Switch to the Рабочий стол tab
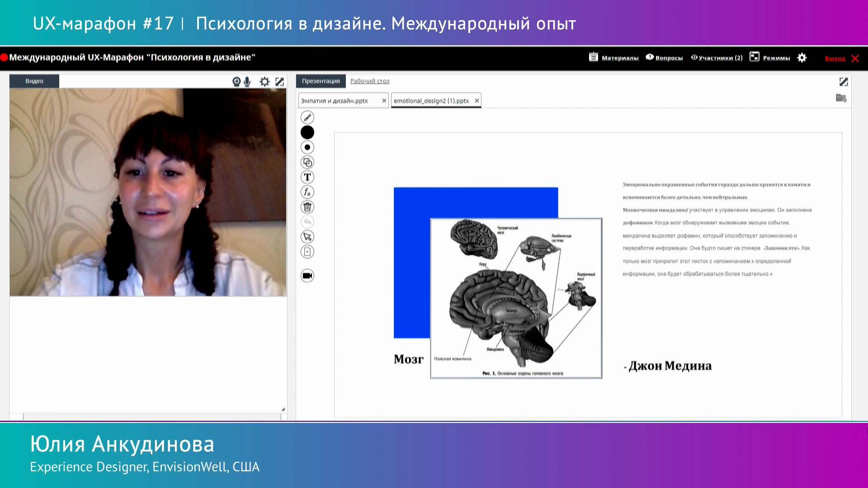 click(369, 81)
